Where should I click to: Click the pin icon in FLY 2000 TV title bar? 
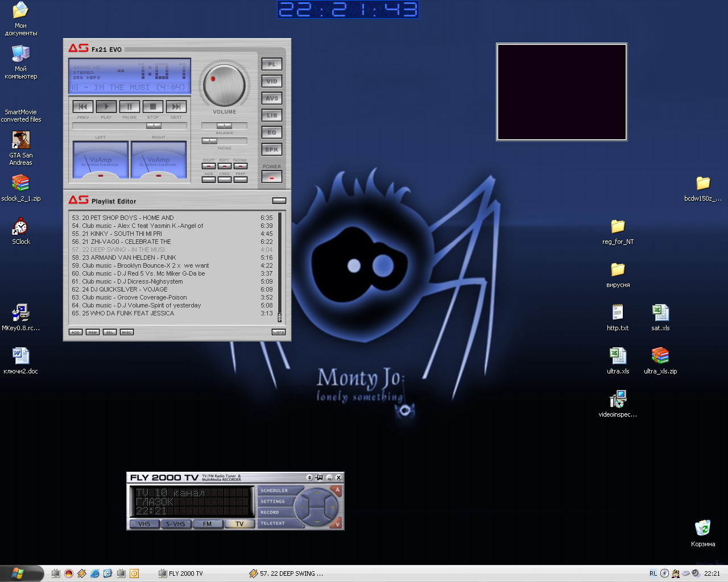coord(320,477)
